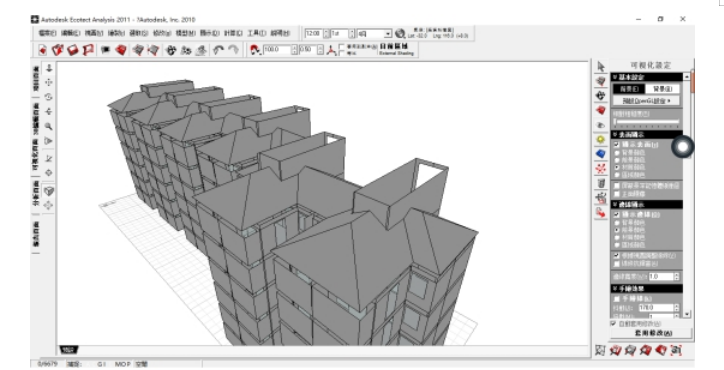Viewport: 724px width, 370px height.
Task: Click the New document icon in toolbar
Action: point(42,50)
